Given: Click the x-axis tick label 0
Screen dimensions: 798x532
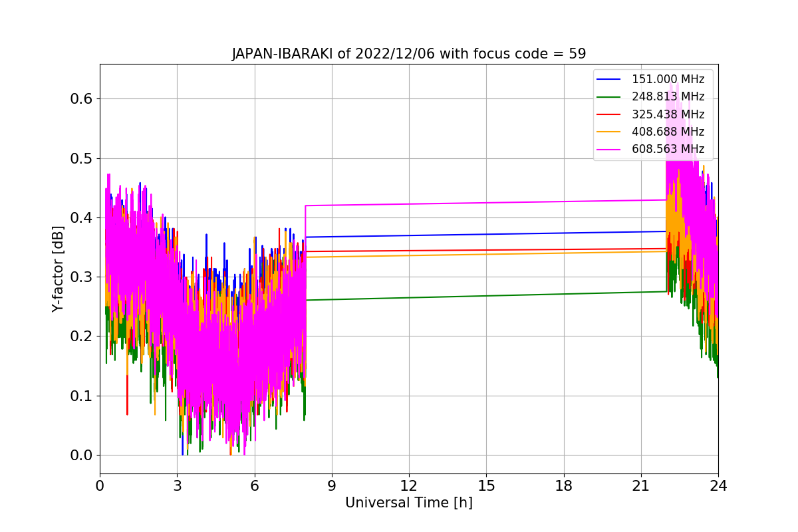Looking at the screenshot, I should point(100,486).
